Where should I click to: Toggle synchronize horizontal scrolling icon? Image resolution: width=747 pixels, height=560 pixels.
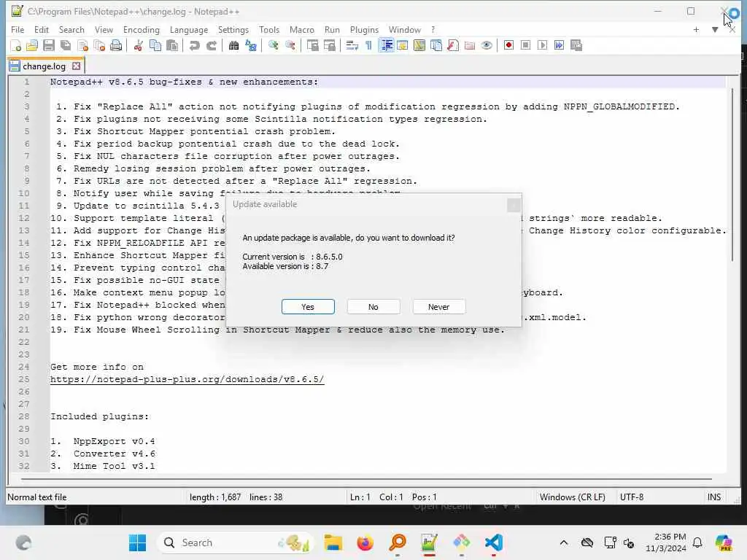coord(329,46)
